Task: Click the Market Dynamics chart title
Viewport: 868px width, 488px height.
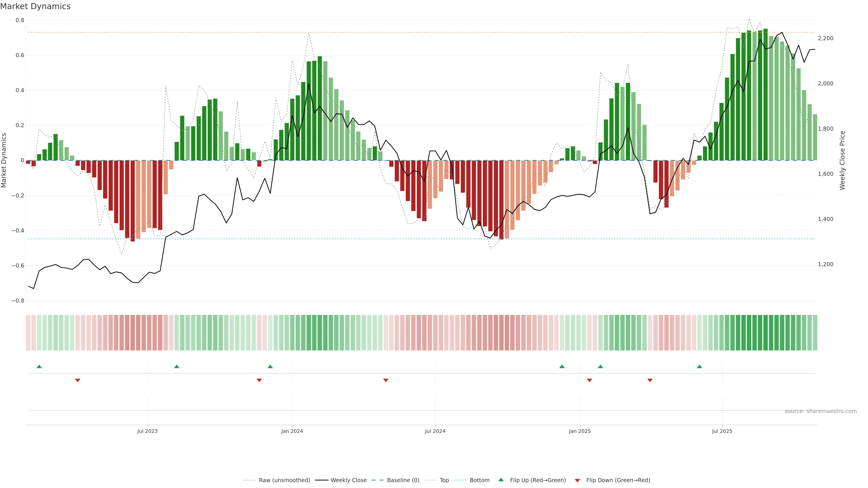Action: pyautogui.click(x=35, y=6)
